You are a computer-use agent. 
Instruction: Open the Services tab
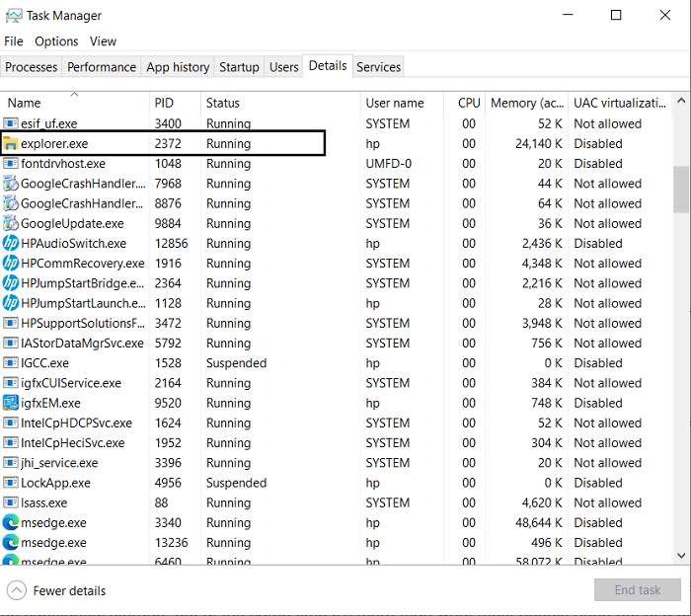379,67
